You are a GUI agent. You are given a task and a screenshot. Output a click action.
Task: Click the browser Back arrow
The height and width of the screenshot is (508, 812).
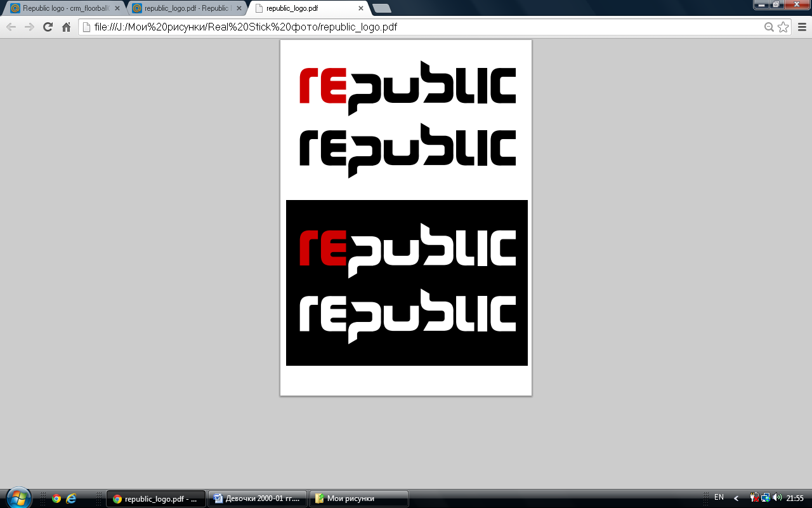click(11, 27)
